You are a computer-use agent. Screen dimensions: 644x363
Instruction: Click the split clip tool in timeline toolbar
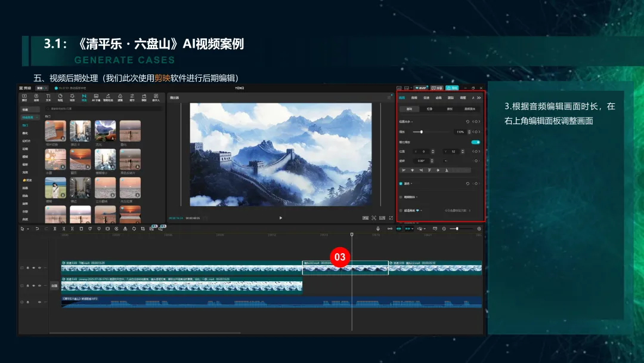(x=55, y=229)
